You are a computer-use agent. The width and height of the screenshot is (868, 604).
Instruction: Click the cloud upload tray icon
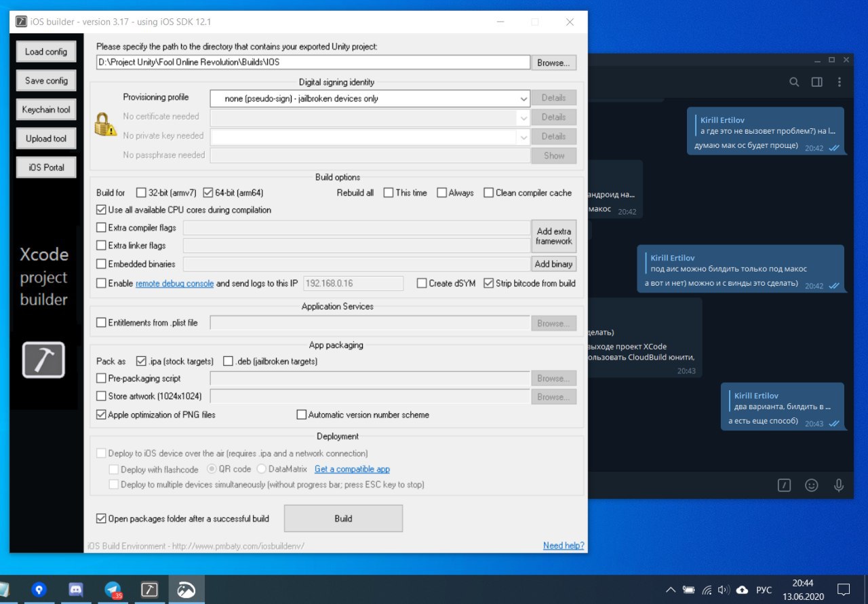pos(742,590)
